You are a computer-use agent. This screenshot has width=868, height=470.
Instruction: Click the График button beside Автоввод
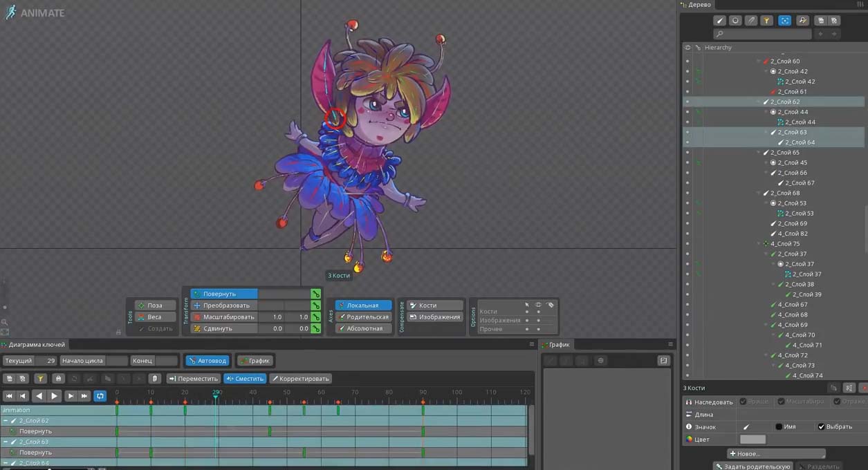(x=255, y=361)
